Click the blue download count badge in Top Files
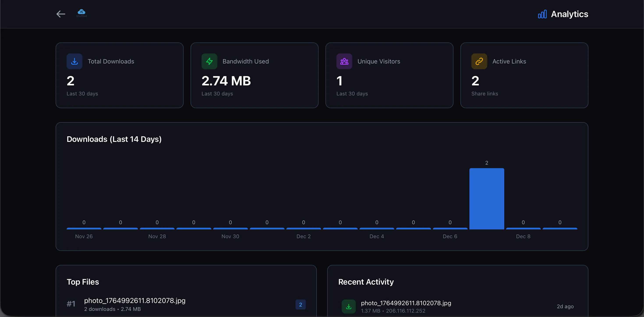 [x=301, y=305]
